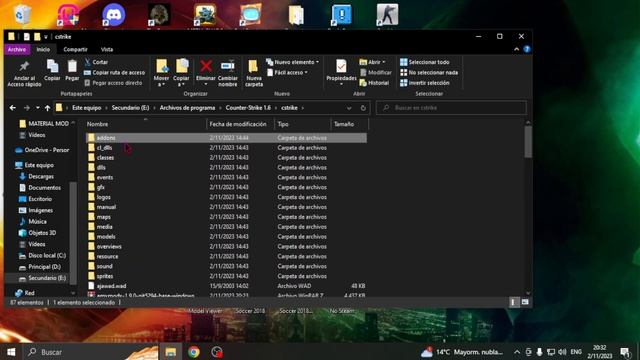Open Principal (D:) drive

40,267
